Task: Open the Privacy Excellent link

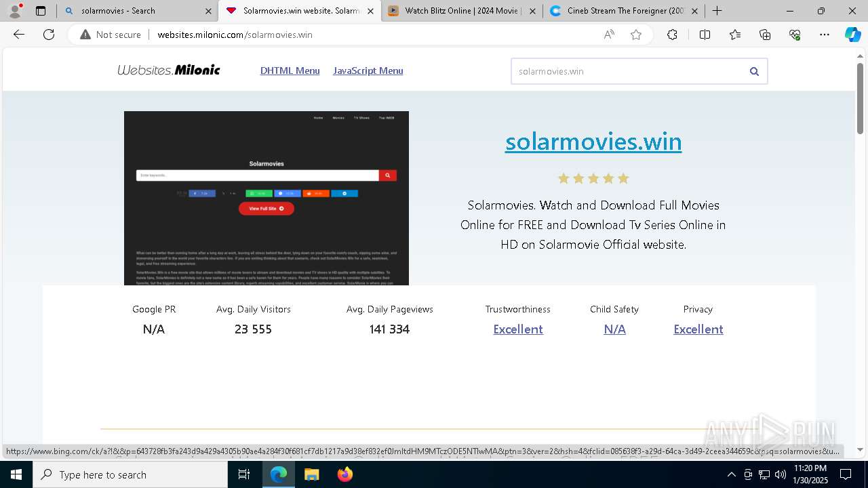Action: coord(698,329)
